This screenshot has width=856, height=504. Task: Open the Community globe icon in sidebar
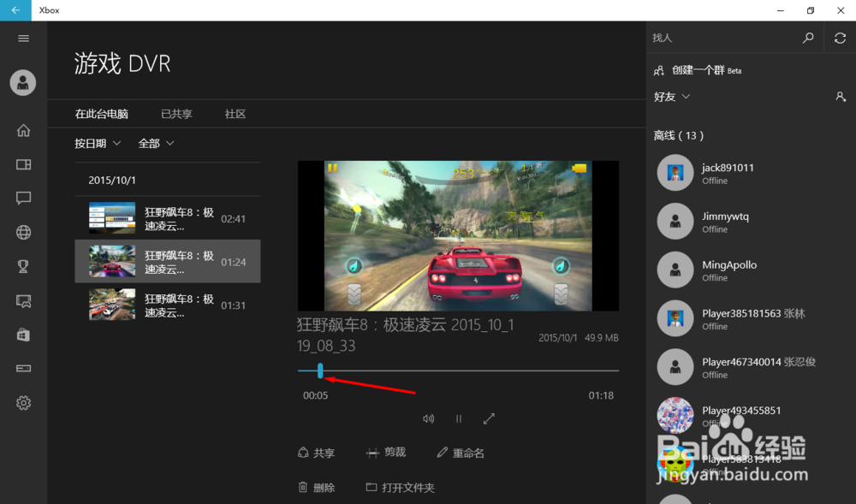[x=23, y=232]
